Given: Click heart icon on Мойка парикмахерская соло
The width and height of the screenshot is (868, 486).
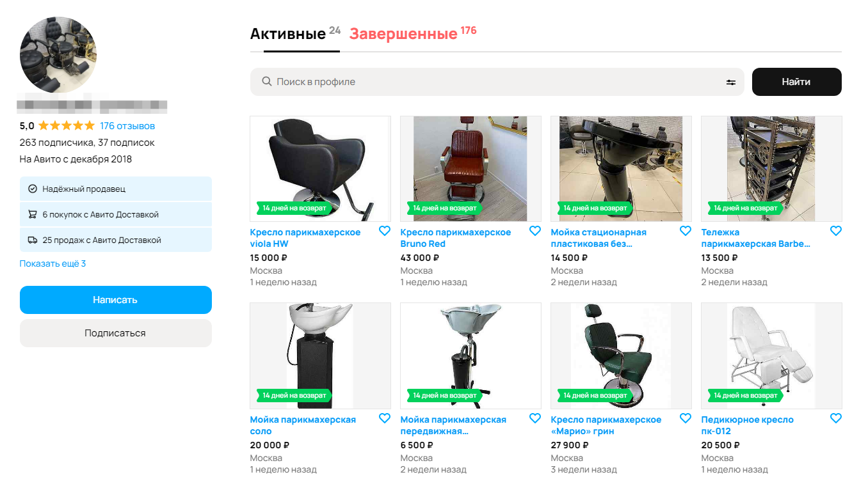Looking at the screenshot, I should (x=385, y=418).
